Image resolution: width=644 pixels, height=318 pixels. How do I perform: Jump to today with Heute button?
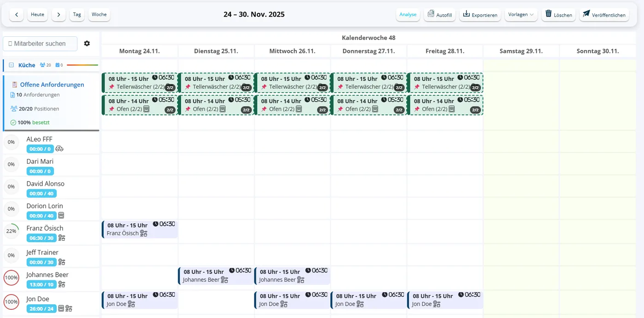pos(37,14)
